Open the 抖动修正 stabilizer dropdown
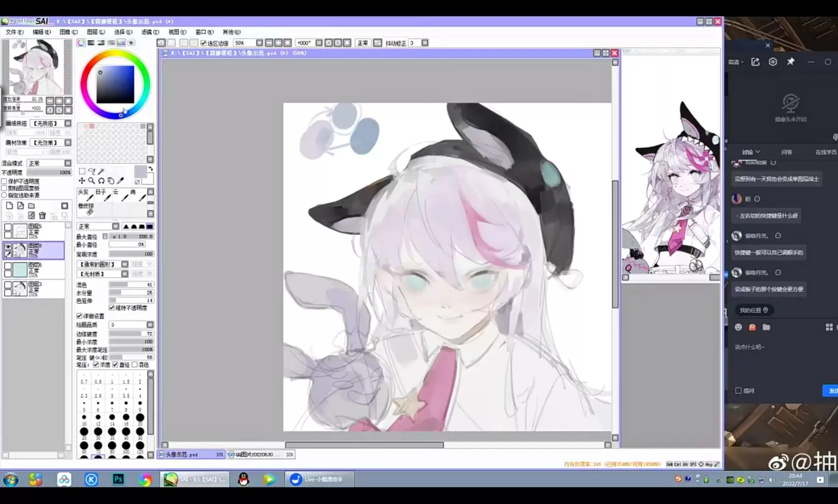This screenshot has height=504, width=838. tap(425, 43)
